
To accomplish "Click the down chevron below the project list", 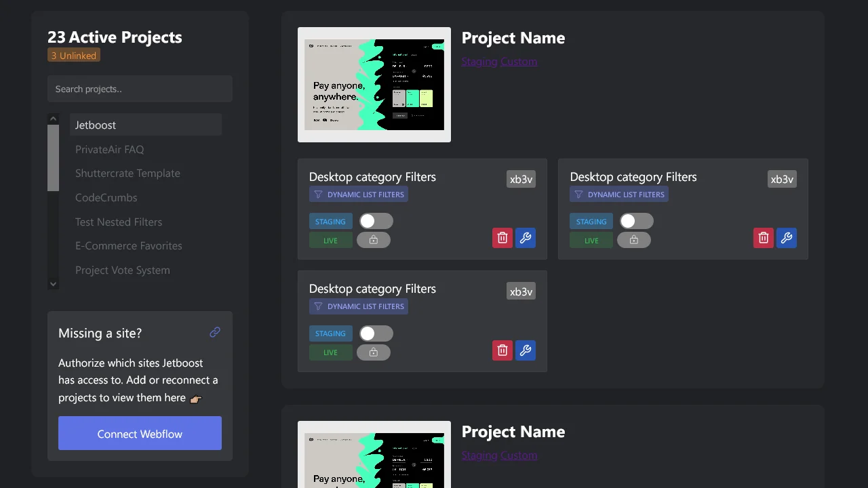I will 53,283.
